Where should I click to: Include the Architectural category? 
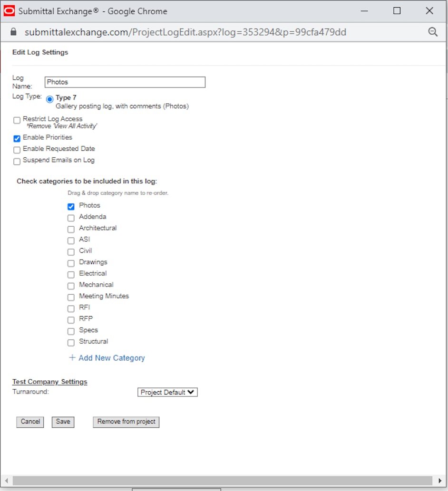pos(71,229)
